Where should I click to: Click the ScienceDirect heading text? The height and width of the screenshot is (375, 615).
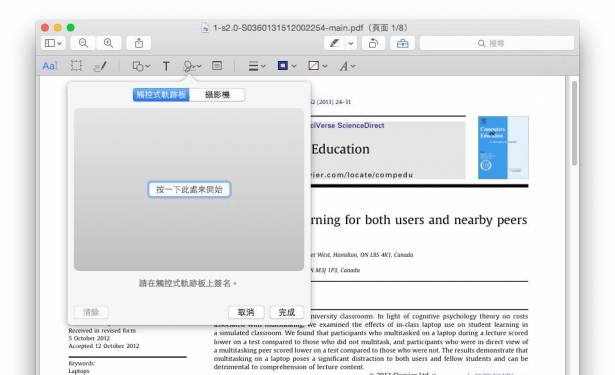348,126
